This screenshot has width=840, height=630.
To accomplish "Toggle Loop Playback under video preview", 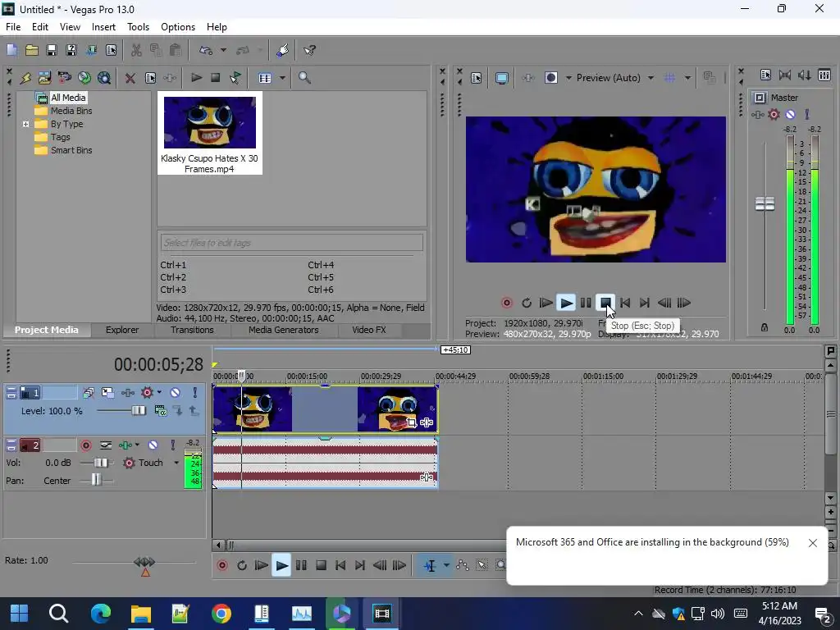I will pyautogui.click(x=526, y=304).
